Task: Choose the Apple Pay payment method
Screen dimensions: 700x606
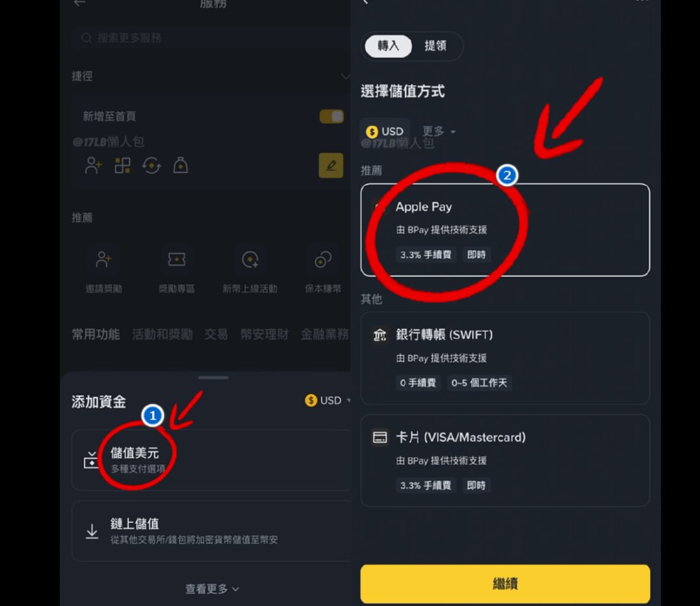Action: (505, 230)
